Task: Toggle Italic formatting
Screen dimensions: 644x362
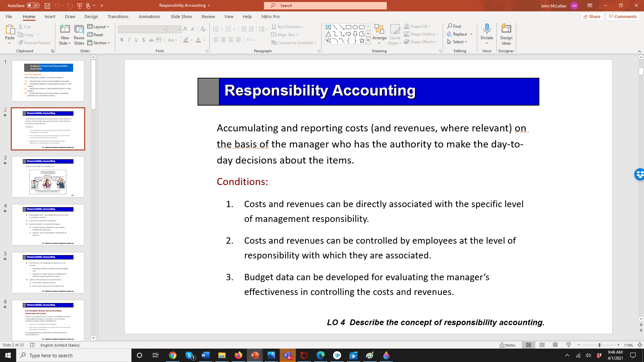Action: click(x=129, y=40)
